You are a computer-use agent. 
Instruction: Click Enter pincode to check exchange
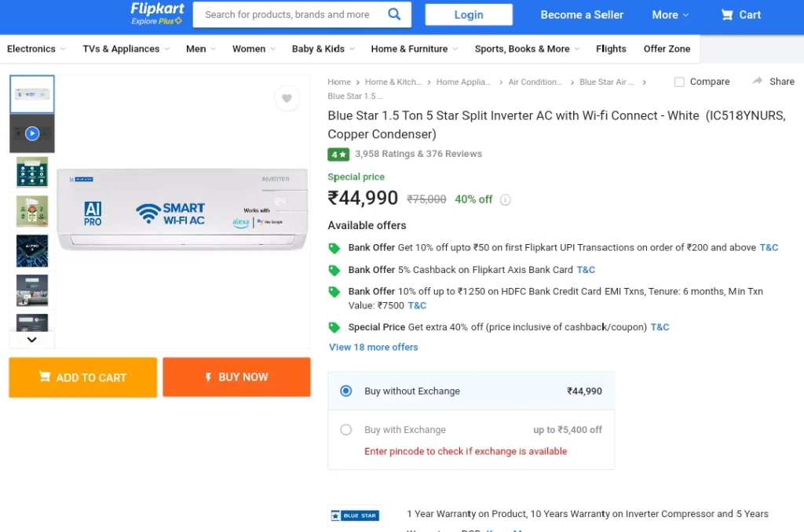coord(466,451)
